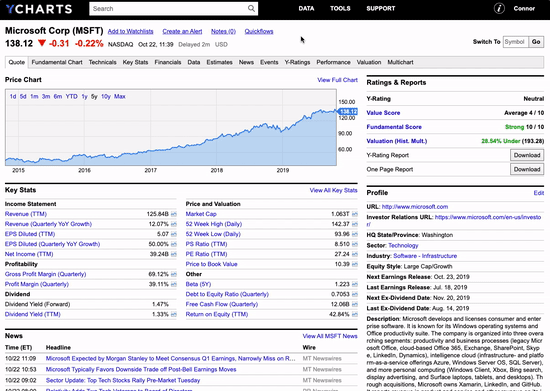Open chart icon beside Market Cap
The width and height of the screenshot is (550, 391).
click(355, 214)
